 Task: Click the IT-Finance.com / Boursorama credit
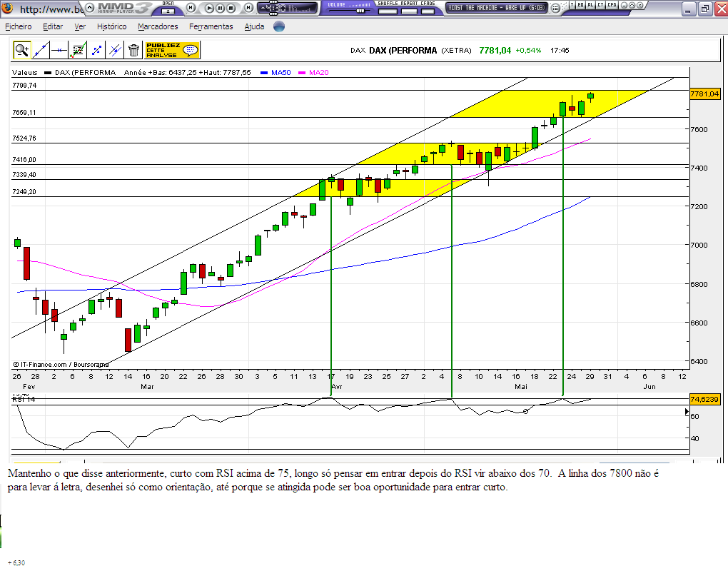point(61,365)
